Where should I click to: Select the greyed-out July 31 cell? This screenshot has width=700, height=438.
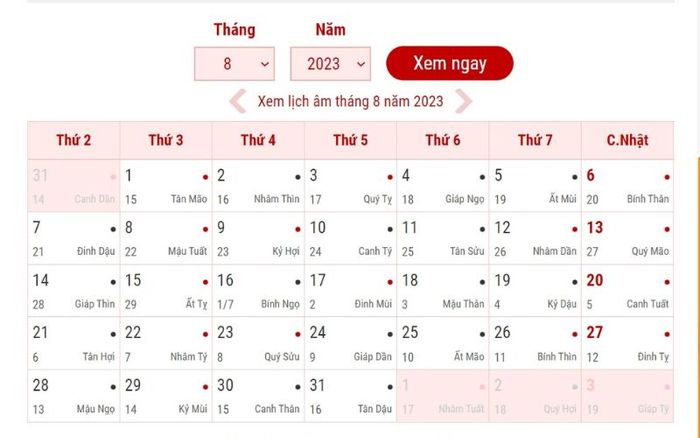[74, 186]
